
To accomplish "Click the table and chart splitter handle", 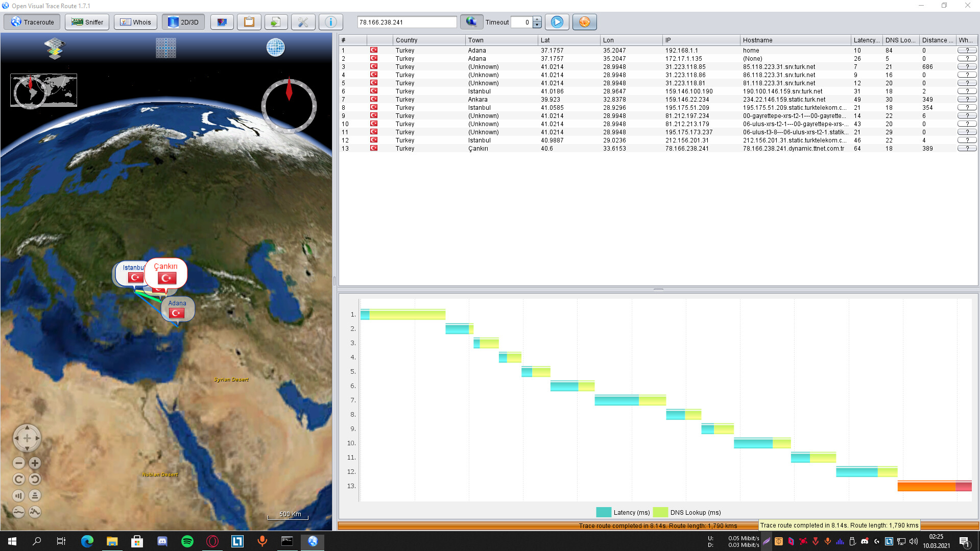I will pos(658,290).
